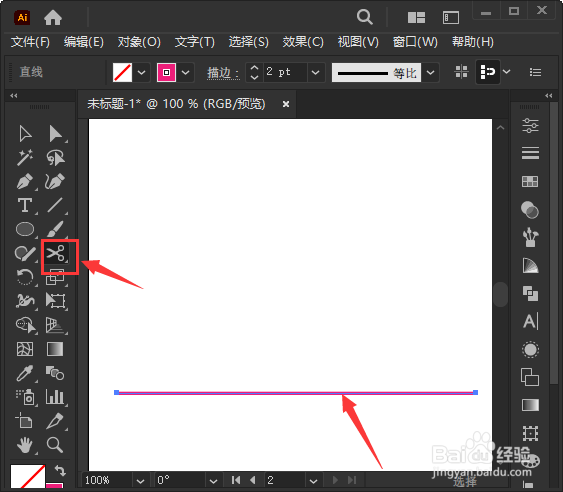The height and width of the screenshot is (492, 563).
Task: Open the align options dropdown arrow
Action: (506, 72)
